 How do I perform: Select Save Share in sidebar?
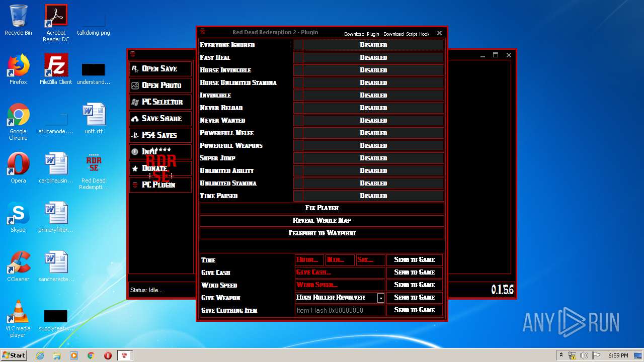point(160,118)
